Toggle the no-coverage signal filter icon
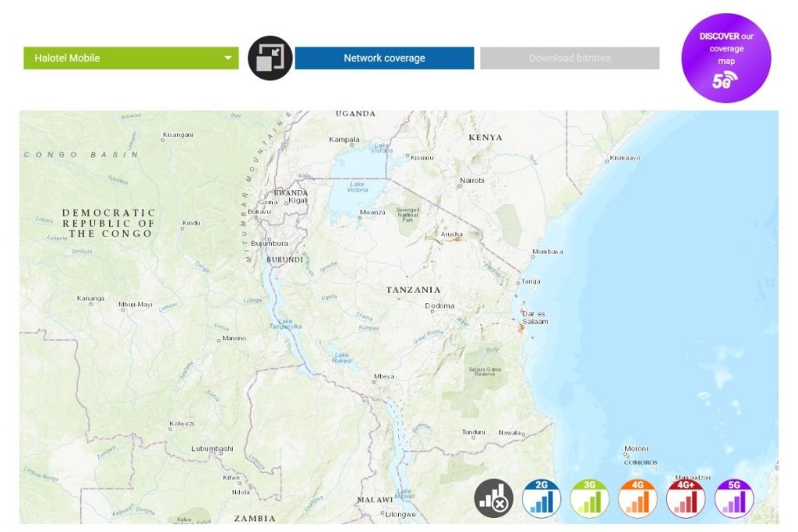 494,499
